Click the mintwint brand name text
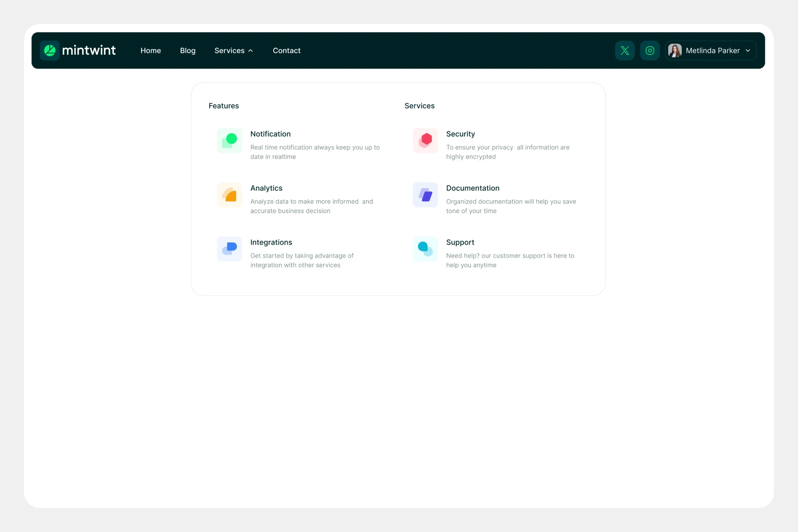The image size is (798, 532). (89, 51)
